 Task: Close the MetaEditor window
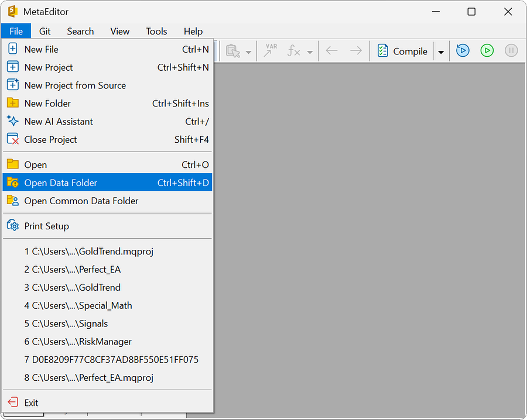pyautogui.click(x=508, y=12)
